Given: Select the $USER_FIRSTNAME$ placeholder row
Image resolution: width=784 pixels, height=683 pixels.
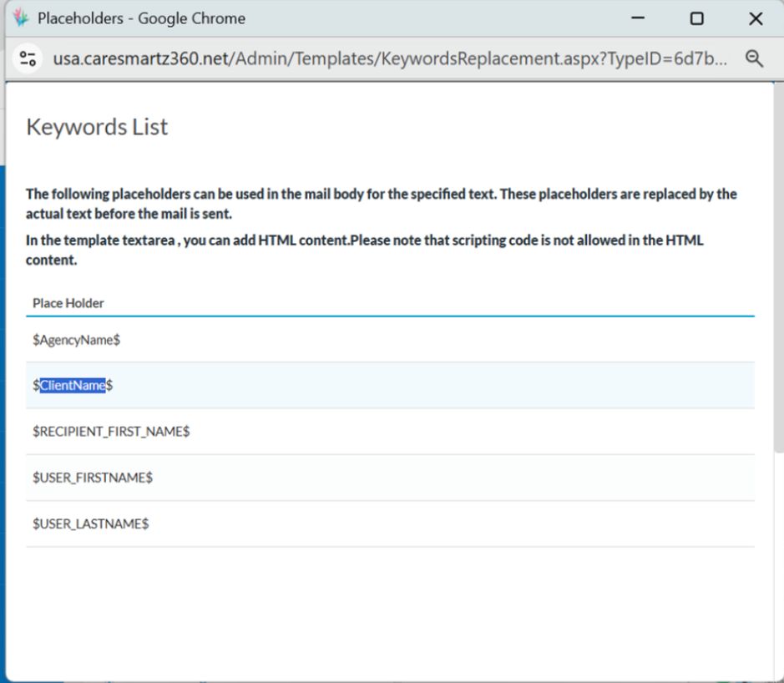Looking at the screenshot, I should [x=94, y=477].
